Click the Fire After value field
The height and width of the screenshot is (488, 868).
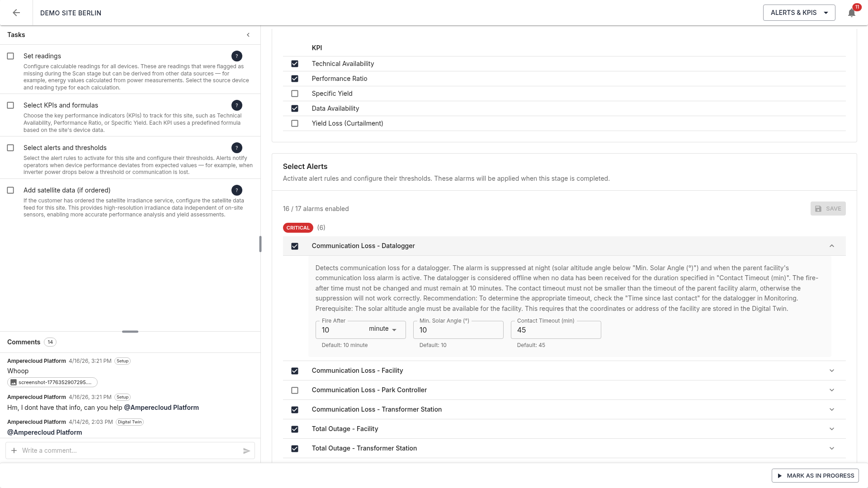342,330
